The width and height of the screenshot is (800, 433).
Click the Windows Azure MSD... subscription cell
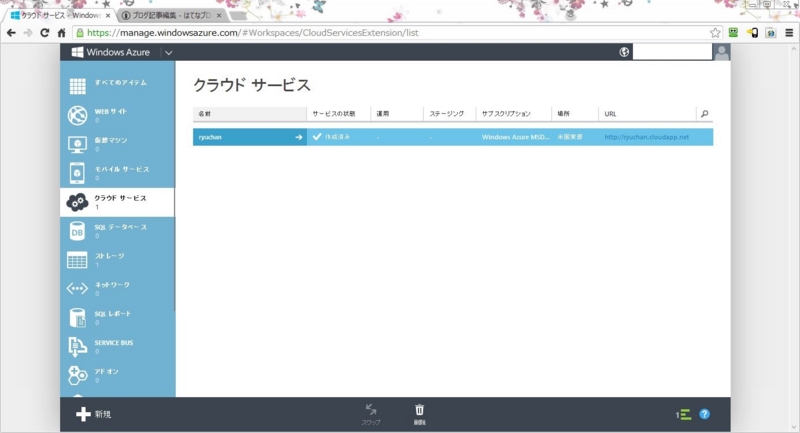pyautogui.click(x=515, y=137)
